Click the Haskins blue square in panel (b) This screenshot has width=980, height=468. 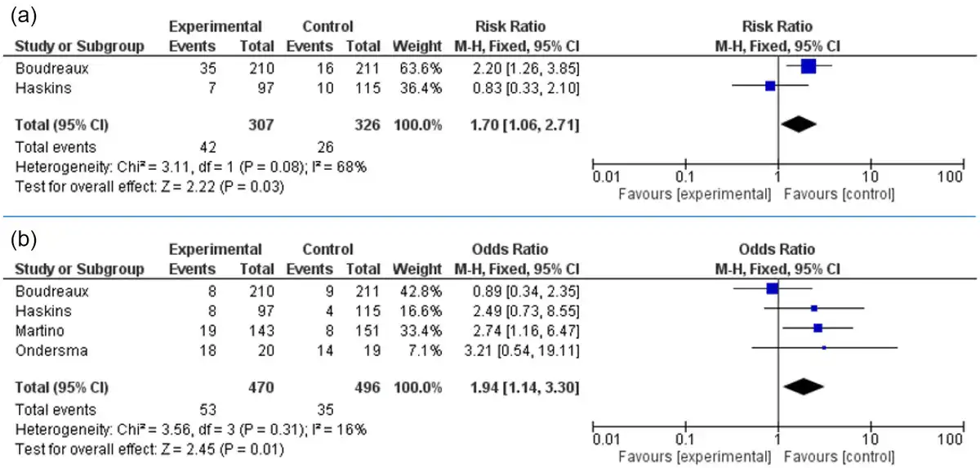813,308
